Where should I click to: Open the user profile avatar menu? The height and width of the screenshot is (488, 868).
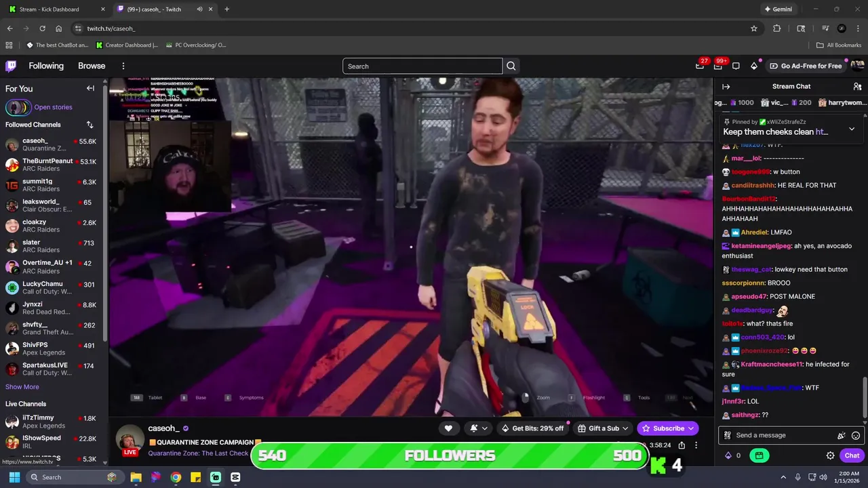(857, 66)
